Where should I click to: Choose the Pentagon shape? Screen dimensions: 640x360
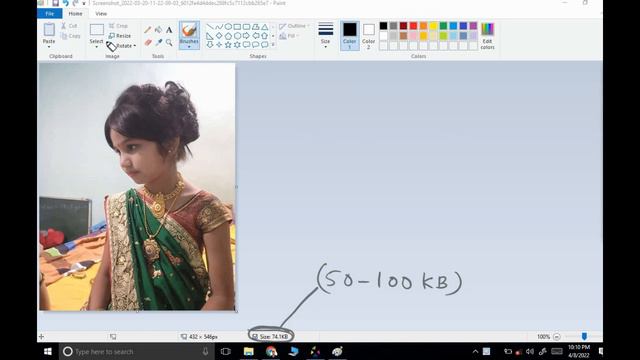coord(228,36)
